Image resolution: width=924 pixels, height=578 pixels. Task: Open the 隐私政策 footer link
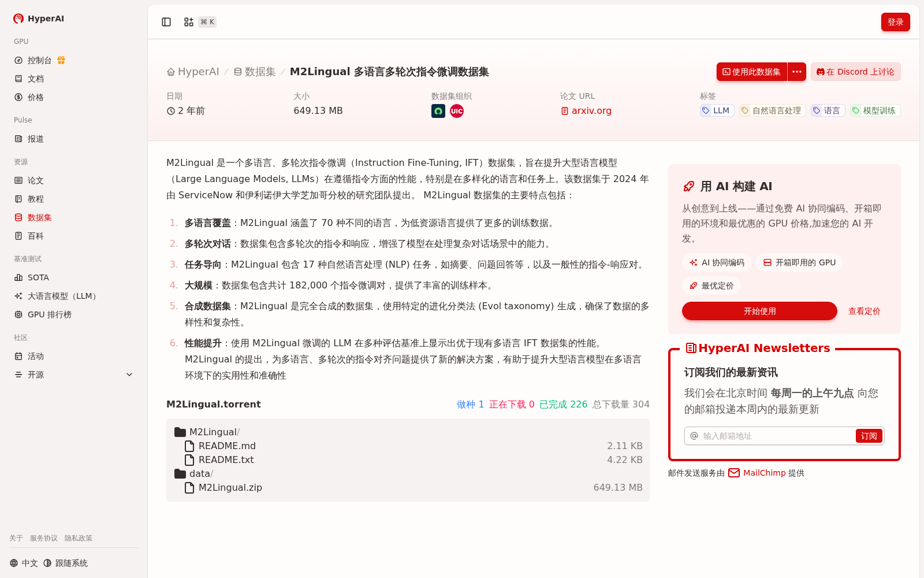[79, 538]
